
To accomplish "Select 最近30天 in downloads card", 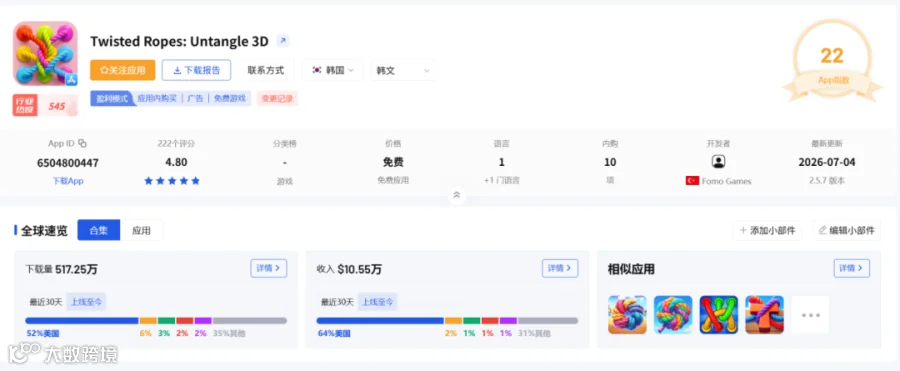I will (x=46, y=302).
